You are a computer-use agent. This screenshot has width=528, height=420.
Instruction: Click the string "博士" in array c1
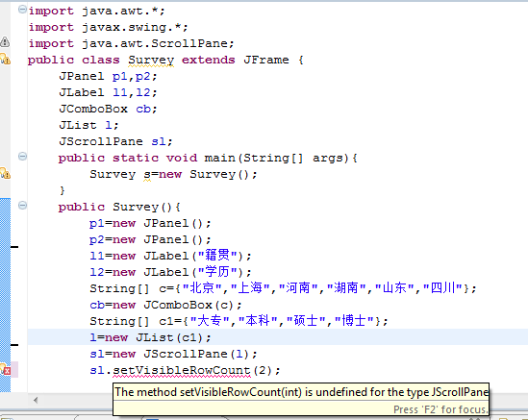tap(354, 321)
